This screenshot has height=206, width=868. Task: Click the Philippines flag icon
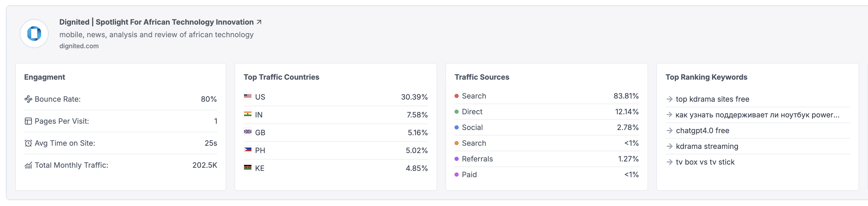248,150
